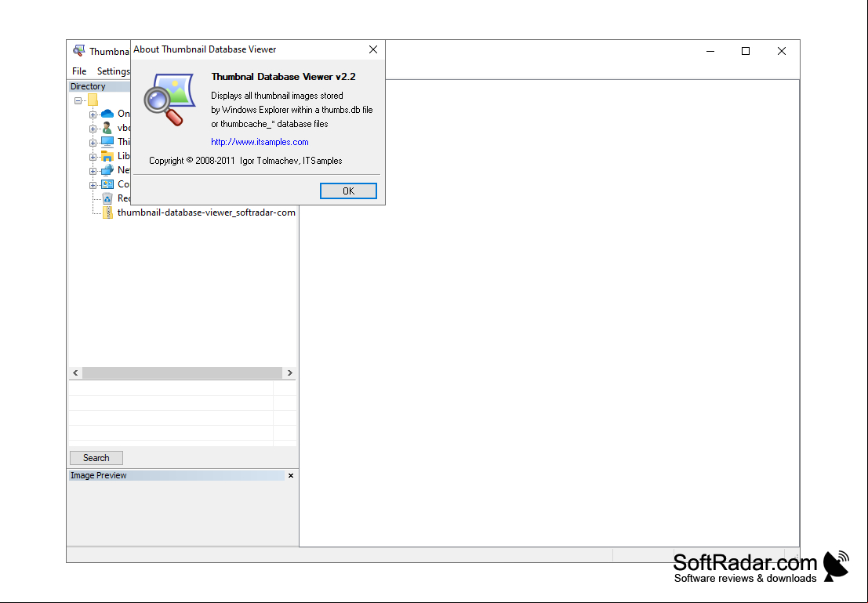Click left arrow of directory horizontal scrollbar
Image resolution: width=868 pixels, height=603 pixels.
point(76,372)
